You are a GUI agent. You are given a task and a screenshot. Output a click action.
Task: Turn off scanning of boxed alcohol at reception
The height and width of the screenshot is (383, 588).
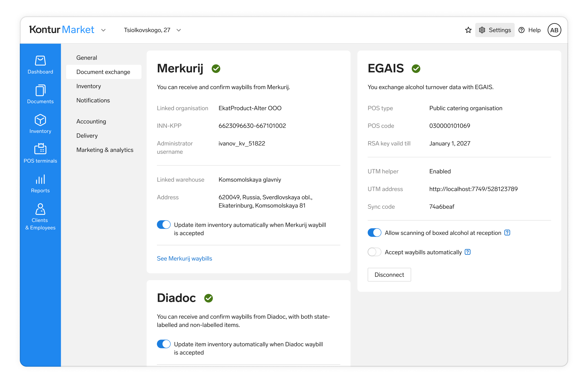(374, 232)
